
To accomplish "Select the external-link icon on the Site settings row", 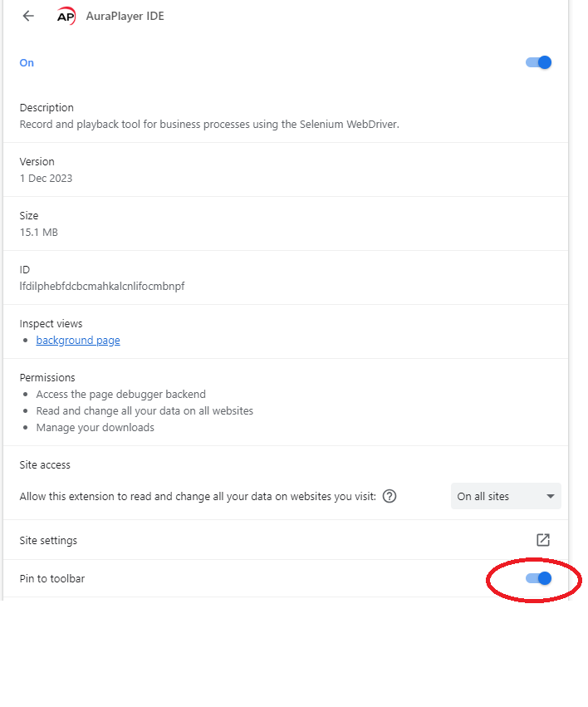I will coord(542,539).
